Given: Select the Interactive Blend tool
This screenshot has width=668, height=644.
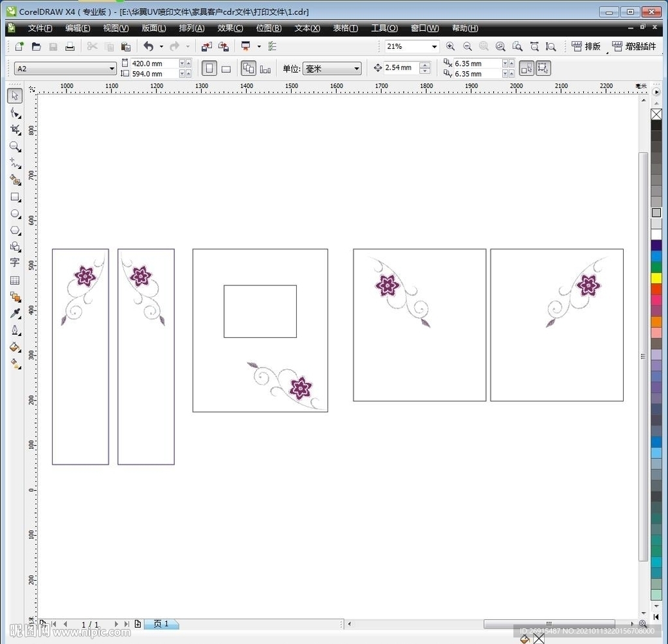Looking at the screenshot, I should click(x=16, y=297).
